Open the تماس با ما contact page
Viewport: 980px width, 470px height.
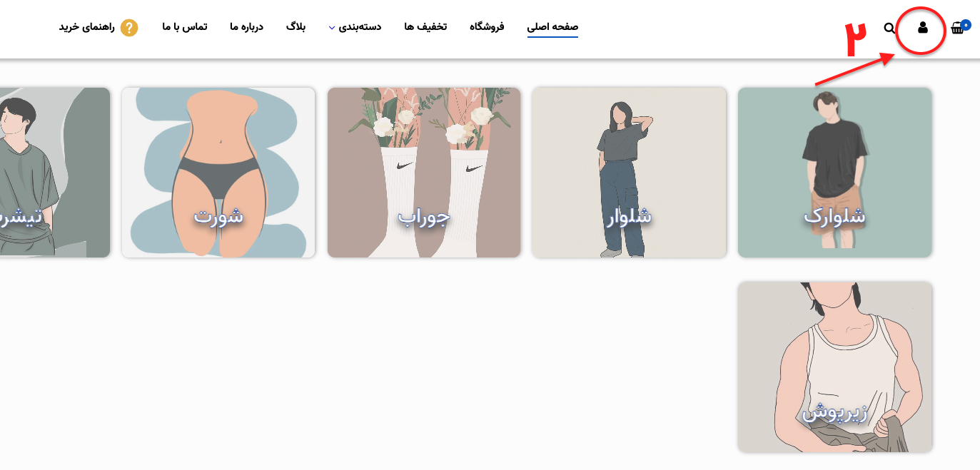[185, 26]
